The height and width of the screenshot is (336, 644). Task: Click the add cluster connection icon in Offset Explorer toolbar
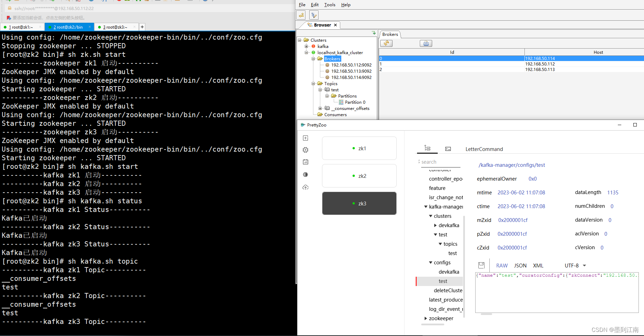pyautogui.click(x=301, y=15)
